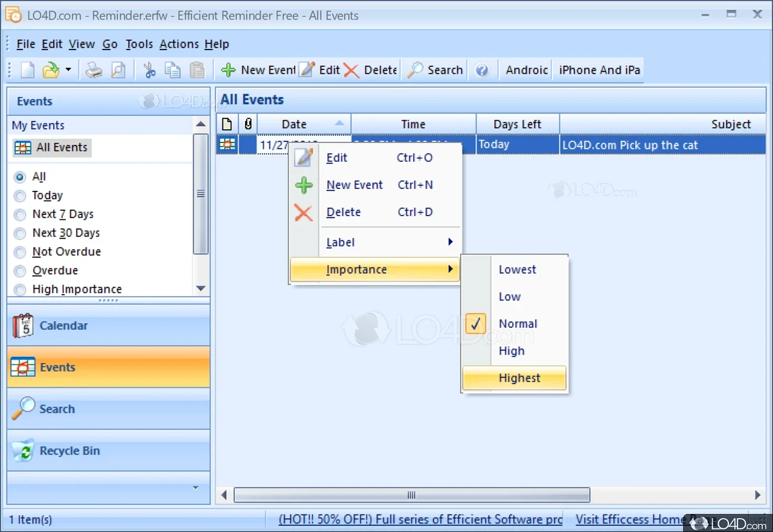The image size is (773, 532).
Task: Click the Help question mark icon
Action: (483, 70)
